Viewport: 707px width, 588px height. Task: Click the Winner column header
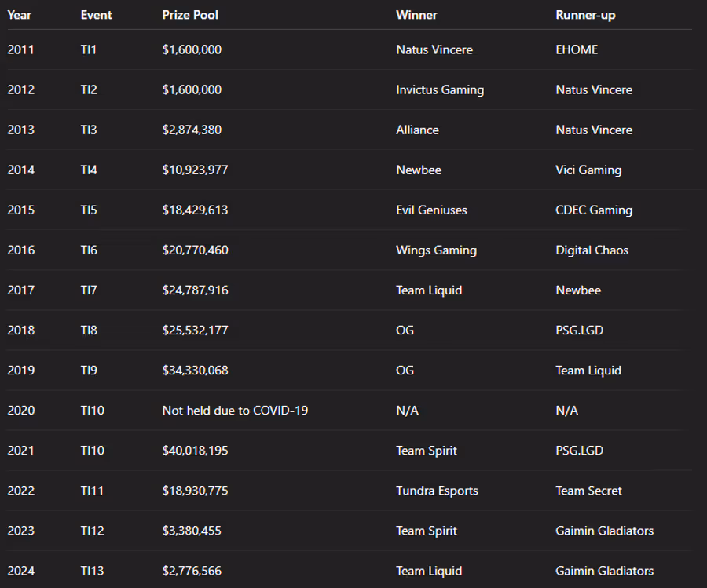pyautogui.click(x=416, y=15)
